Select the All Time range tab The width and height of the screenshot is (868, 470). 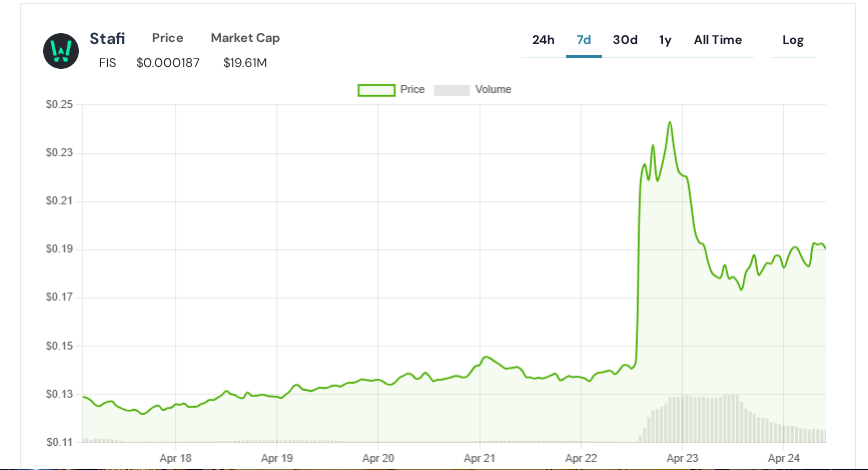[x=717, y=40]
